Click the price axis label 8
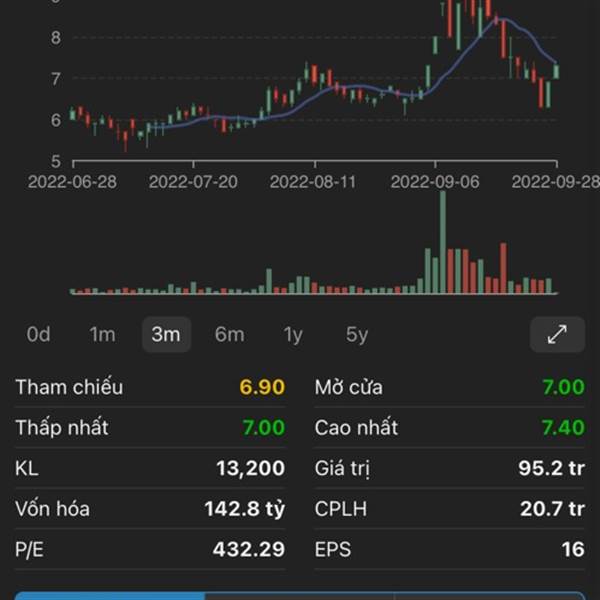Viewport: 600px width, 600px height. (x=56, y=38)
